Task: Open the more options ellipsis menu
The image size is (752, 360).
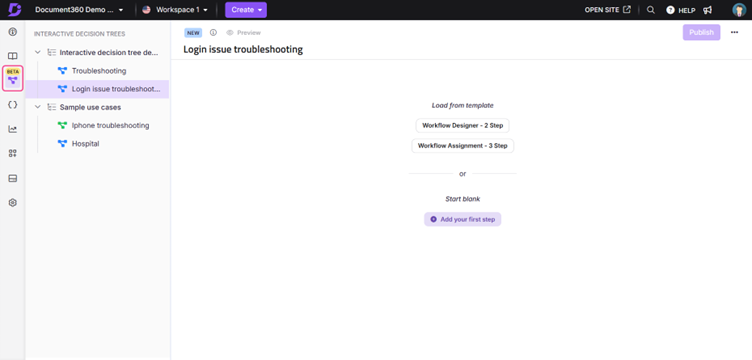Action: pyautogui.click(x=734, y=33)
